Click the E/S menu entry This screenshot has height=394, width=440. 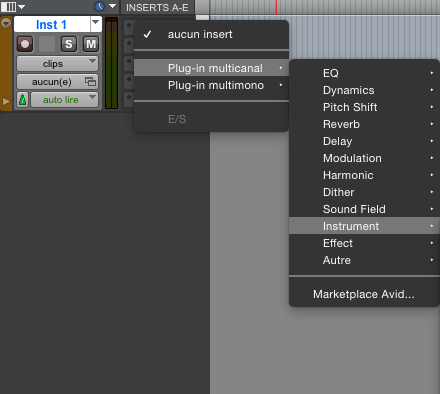pos(211,119)
